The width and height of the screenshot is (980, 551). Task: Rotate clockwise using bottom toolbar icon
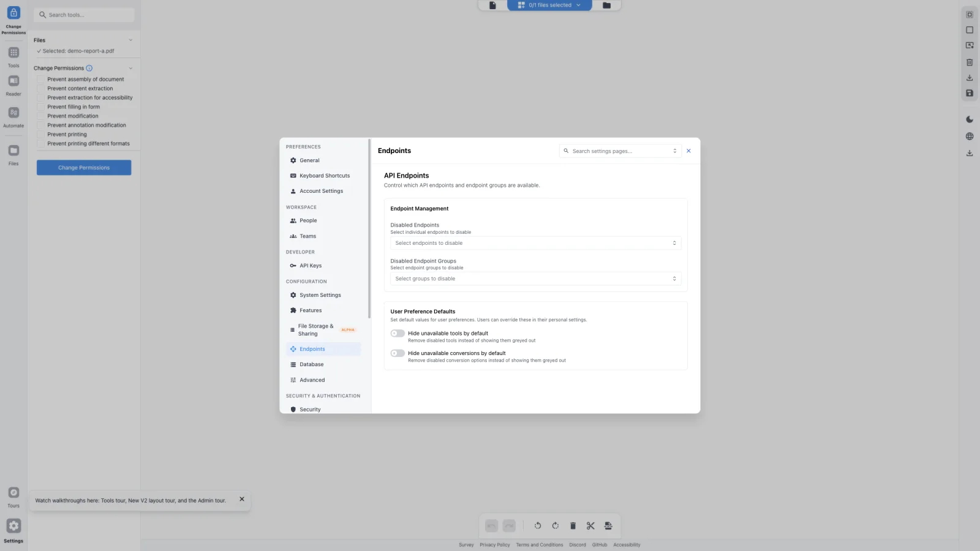[555, 526]
